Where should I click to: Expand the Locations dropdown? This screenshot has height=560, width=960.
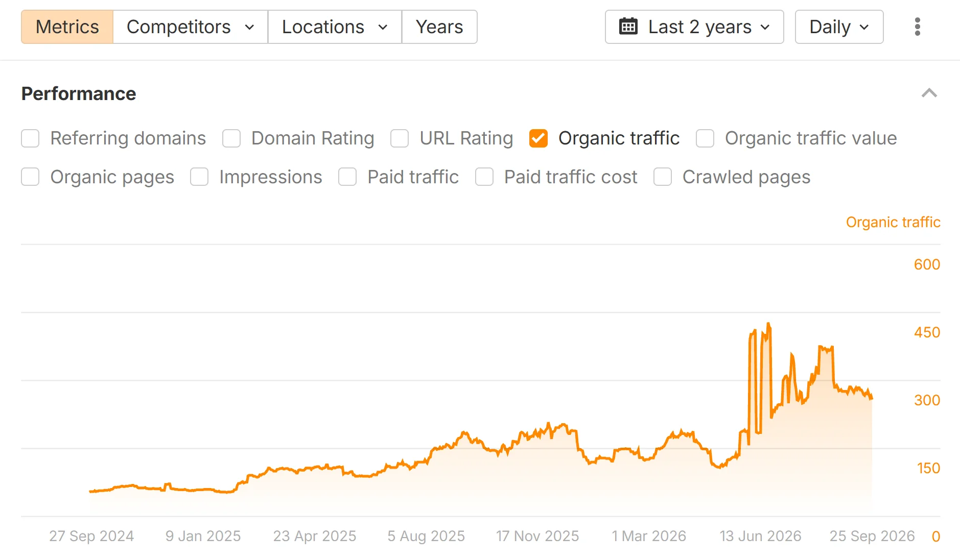click(x=335, y=27)
